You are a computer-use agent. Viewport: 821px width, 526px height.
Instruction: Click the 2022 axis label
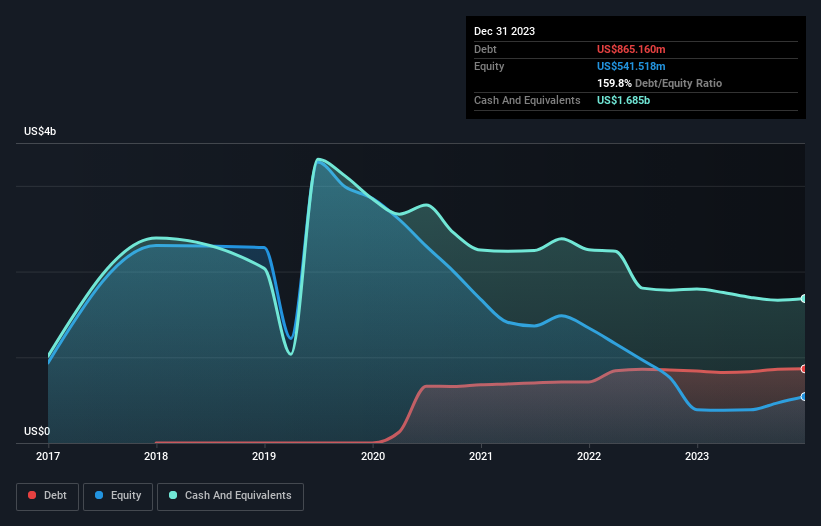(589, 456)
